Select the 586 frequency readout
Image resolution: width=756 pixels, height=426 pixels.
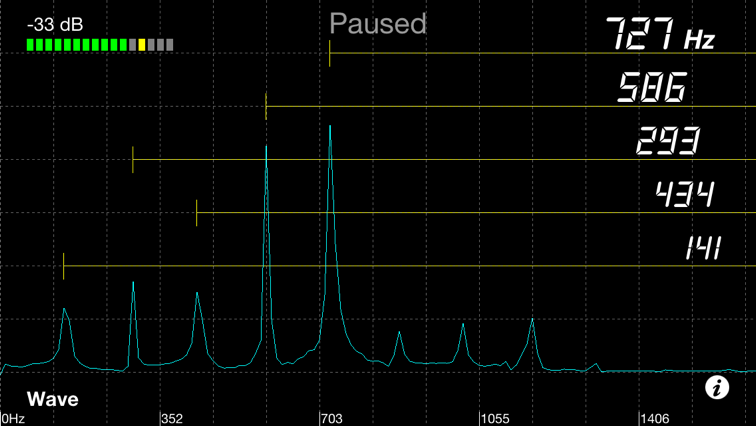(x=652, y=87)
